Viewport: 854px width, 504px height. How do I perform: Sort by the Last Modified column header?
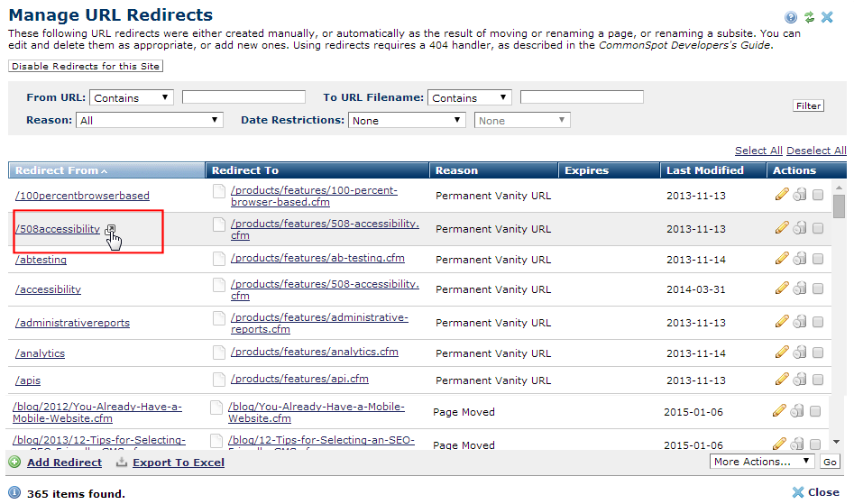[705, 170]
